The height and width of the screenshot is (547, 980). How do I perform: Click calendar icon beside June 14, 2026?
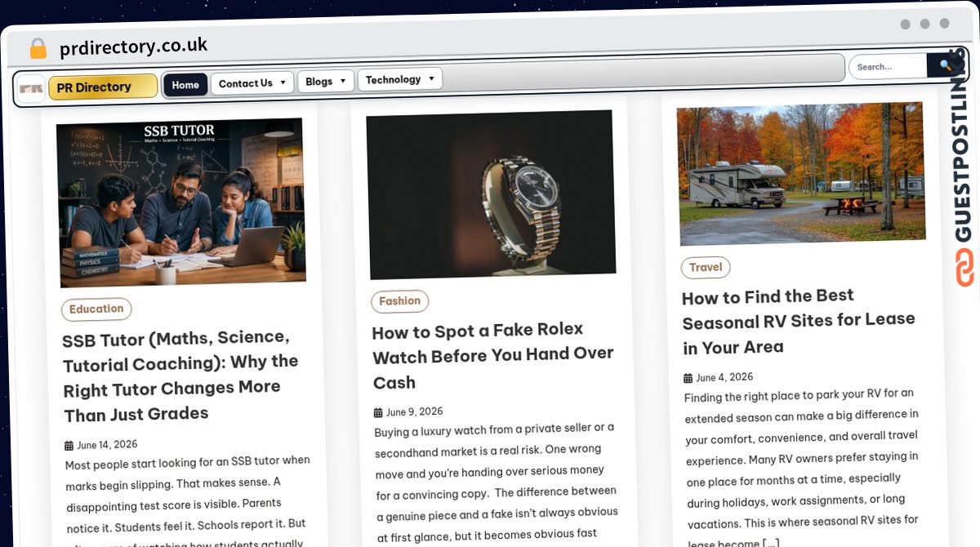69,446
